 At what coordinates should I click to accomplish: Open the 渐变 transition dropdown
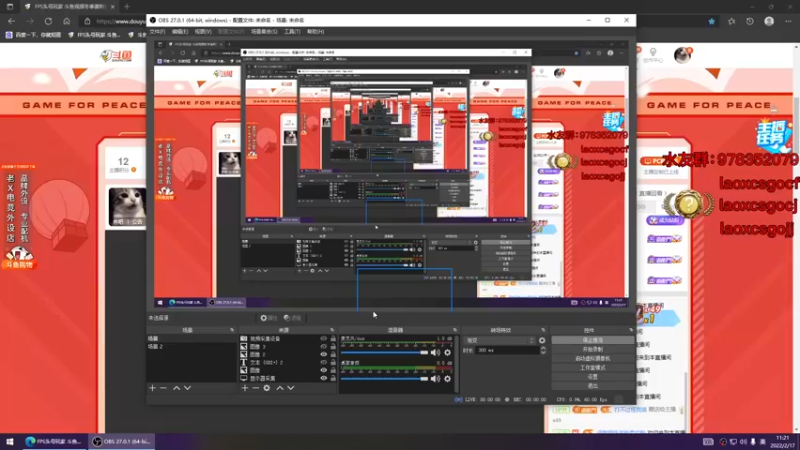click(x=499, y=340)
